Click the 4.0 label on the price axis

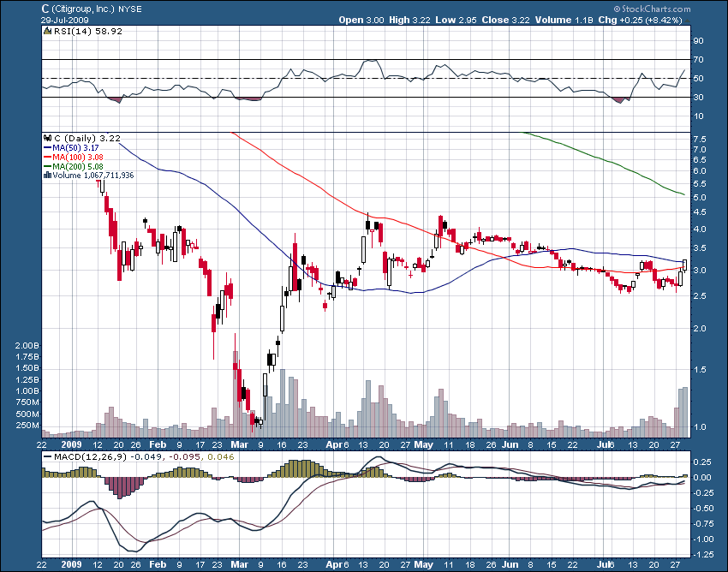click(700, 229)
